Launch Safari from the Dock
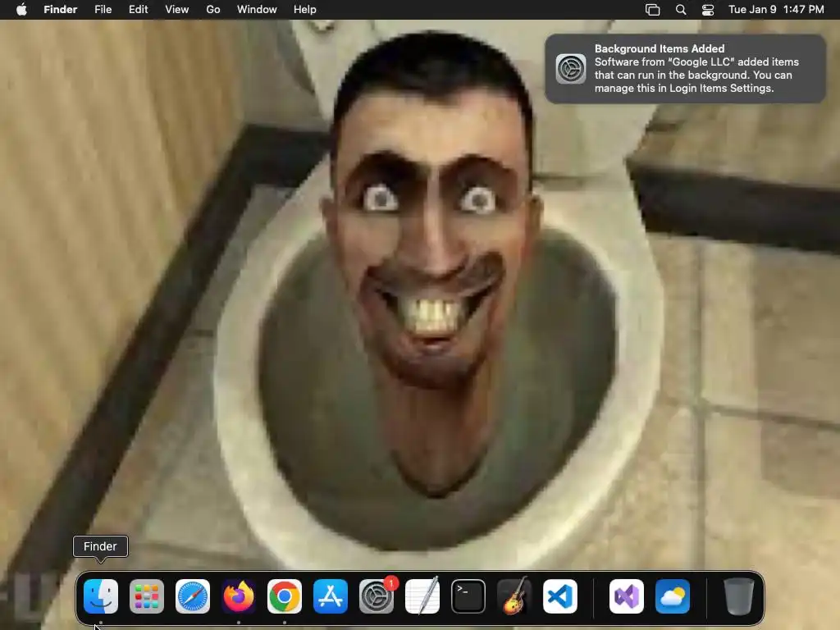The height and width of the screenshot is (630, 840). [x=193, y=596]
